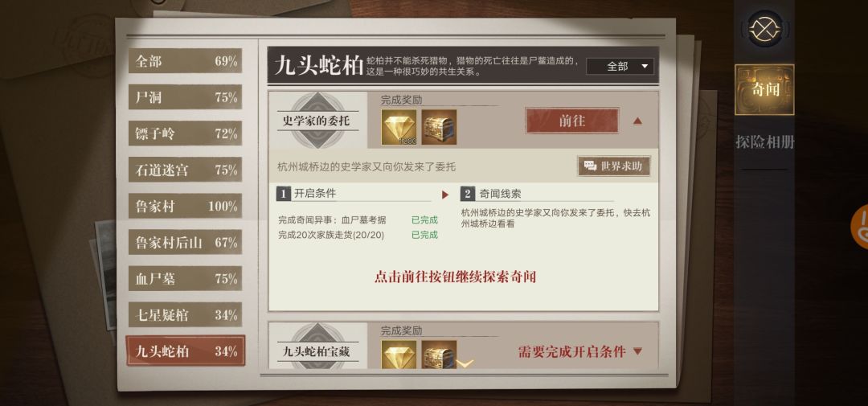The width and height of the screenshot is (868, 406).
Task: Tap the 史学家的委托 quest emblem
Action: 317,121
